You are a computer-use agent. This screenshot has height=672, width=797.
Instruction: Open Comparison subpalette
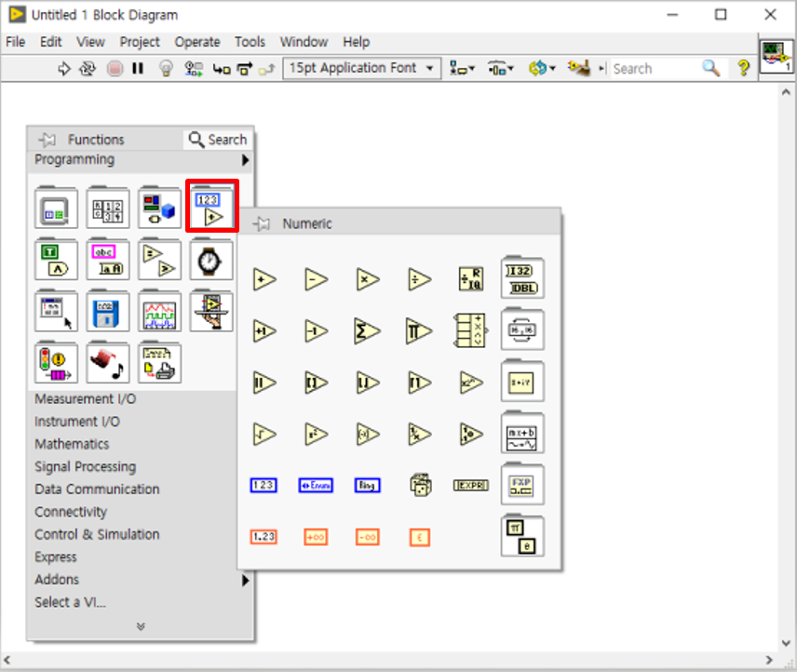159,260
